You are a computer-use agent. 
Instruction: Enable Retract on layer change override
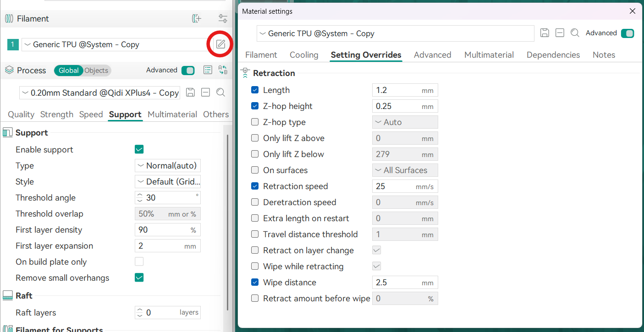[255, 250]
